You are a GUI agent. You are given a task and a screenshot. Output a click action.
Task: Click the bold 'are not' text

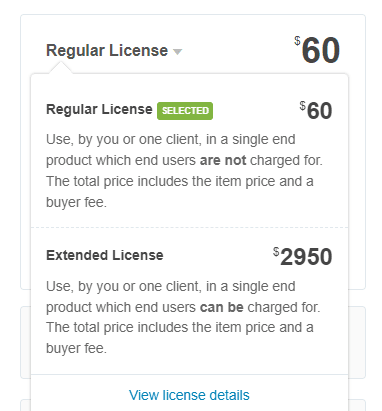click(x=223, y=161)
